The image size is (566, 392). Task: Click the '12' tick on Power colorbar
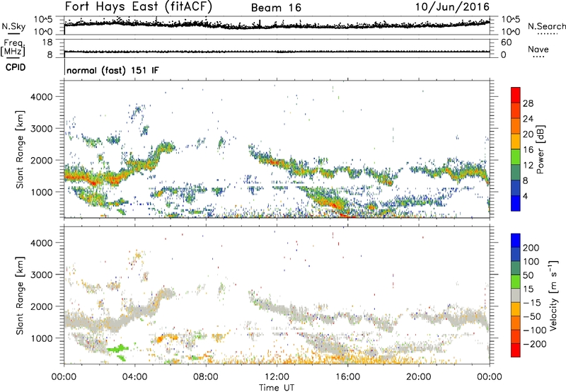(x=528, y=166)
